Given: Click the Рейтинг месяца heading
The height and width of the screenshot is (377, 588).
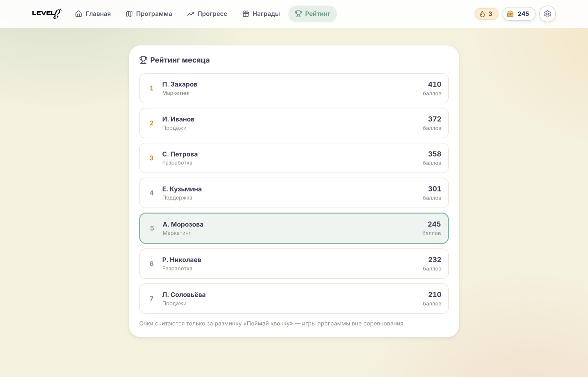Looking at the screenshot, I should click(x=180, y=60).
